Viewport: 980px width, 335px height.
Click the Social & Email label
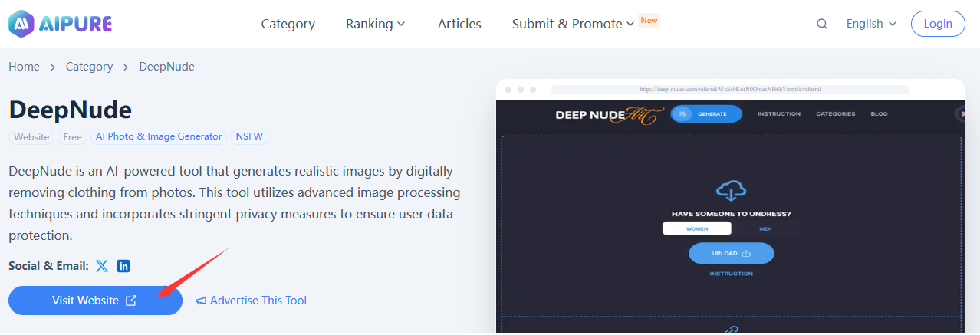(x=48, y=266)
